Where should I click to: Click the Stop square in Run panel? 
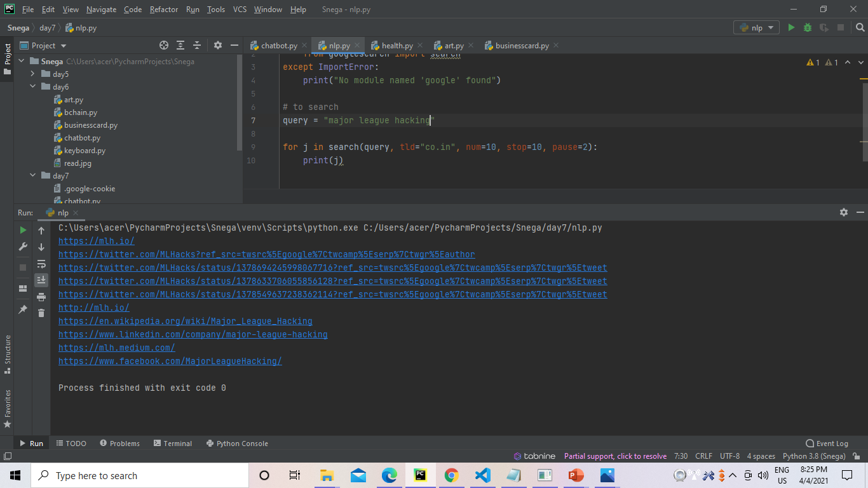23,268
